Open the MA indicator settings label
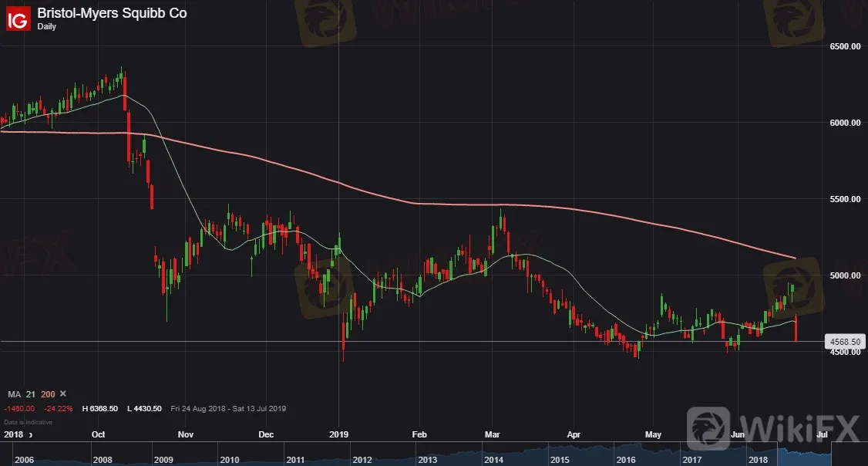Screen dimensions: 868x466 coord(14,394)
